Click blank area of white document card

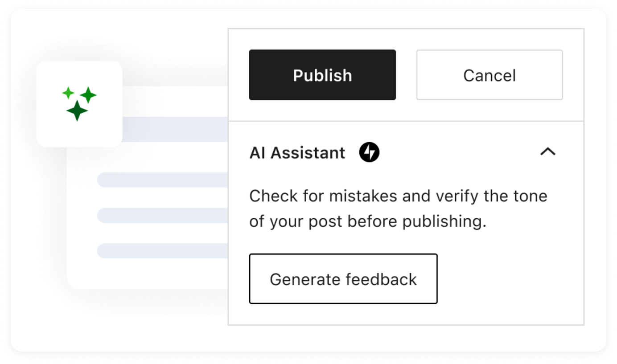[x=147, y=274]
